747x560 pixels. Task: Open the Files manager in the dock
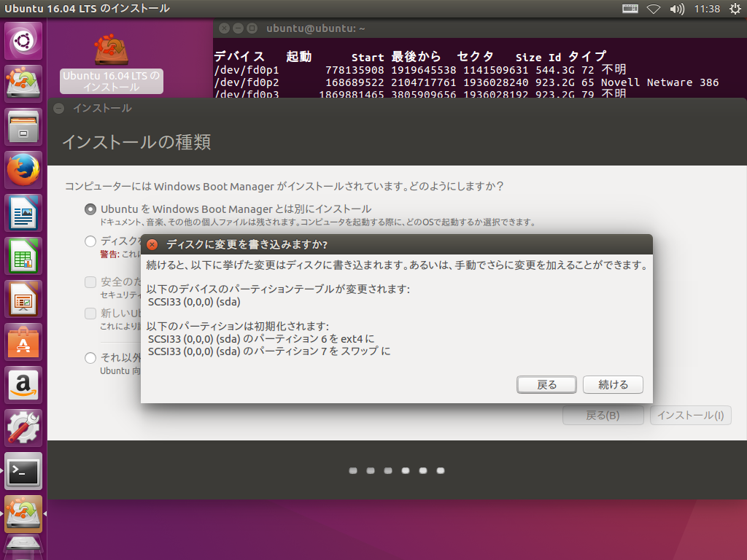pos(23,127)
